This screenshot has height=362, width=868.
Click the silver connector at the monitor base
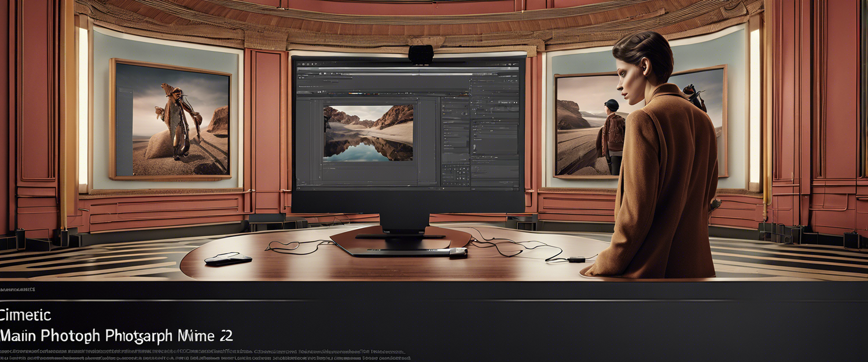click(458, 252)
